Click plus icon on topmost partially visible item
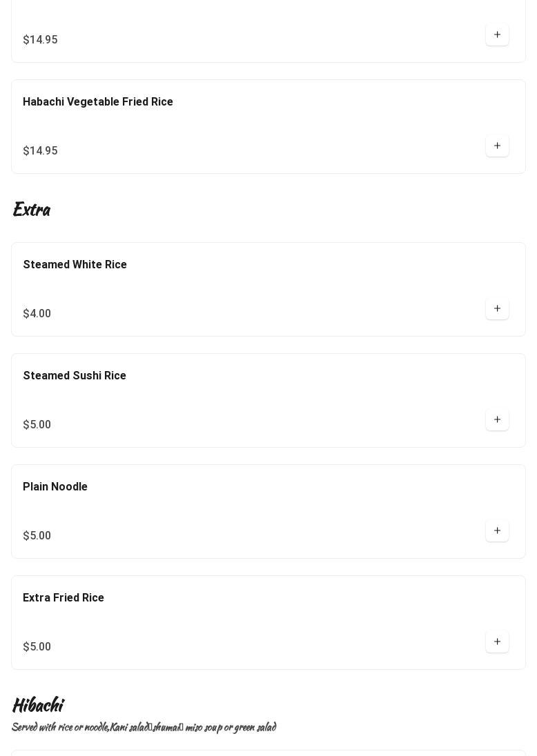The width and height of the screenshot is (537, 756). [x=497, y=34]
